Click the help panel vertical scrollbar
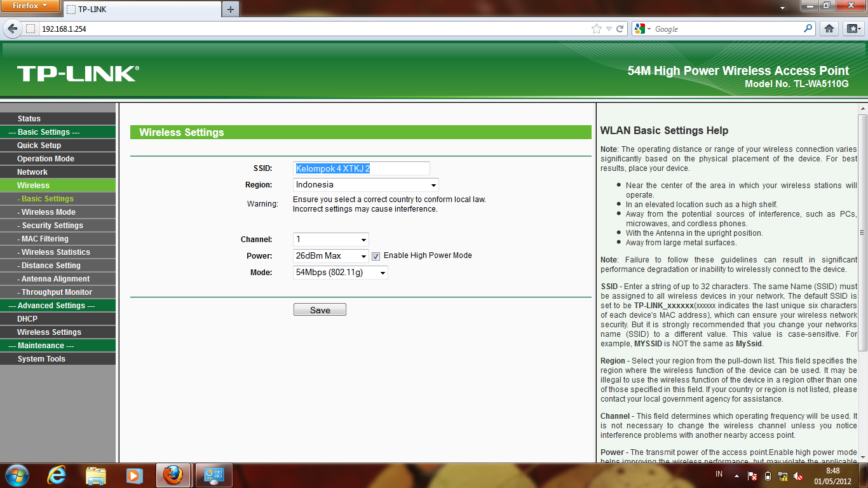The image size is (868, 488). [862, 232]
